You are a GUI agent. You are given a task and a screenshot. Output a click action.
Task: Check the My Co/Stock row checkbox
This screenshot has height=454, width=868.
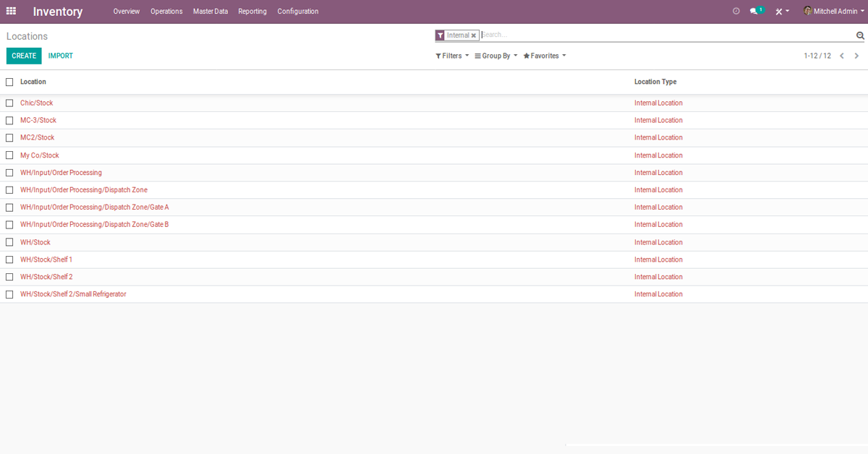(x=9, y=155)
